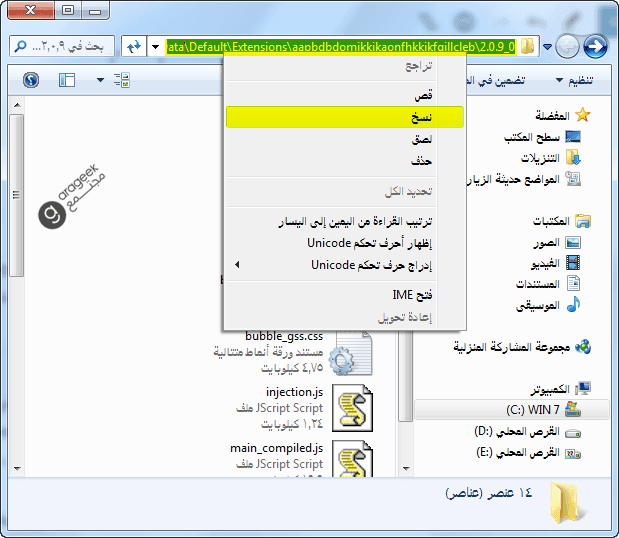The image size is (619, 538).
Task: Open the address bar history dropdown
Action: [x=155, y=46]
